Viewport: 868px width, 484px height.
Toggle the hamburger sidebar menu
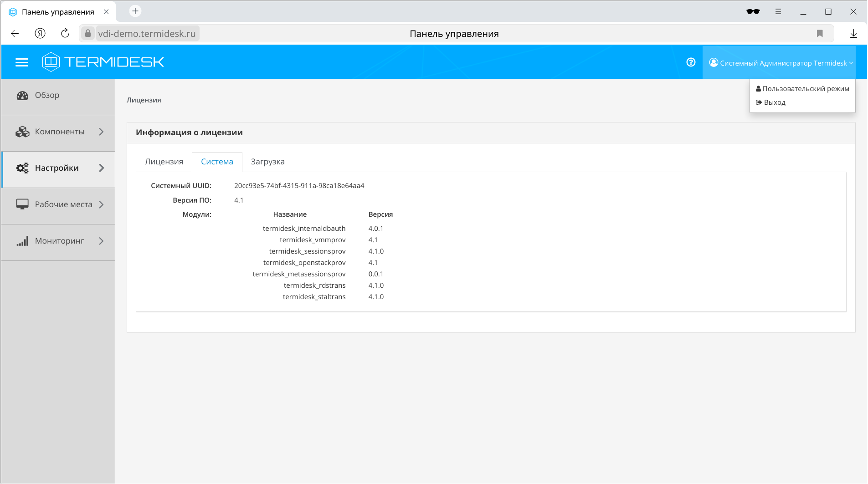pos(21,62)
